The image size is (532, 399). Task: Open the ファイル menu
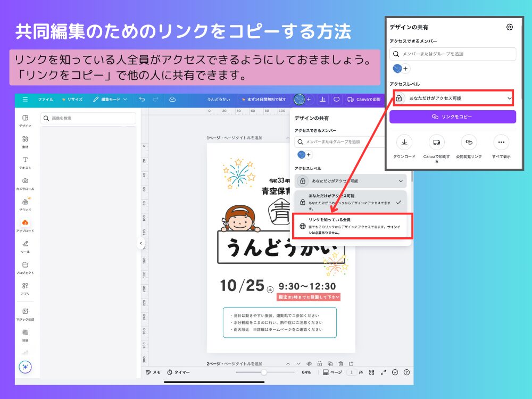point(45,99)
